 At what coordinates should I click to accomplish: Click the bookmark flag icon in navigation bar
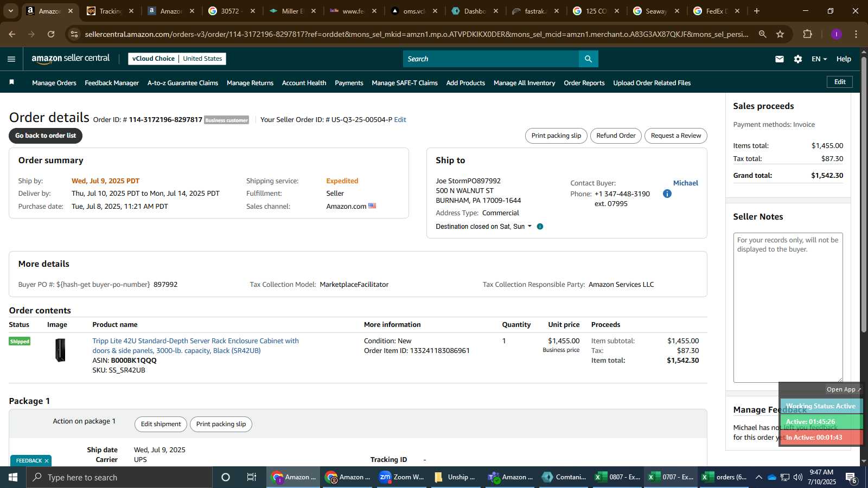(11, 82)
